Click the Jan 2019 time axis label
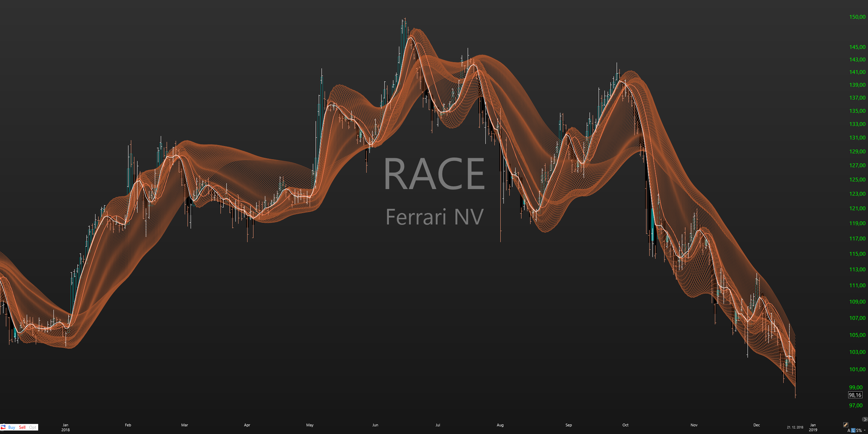868x434 pixels. click(813, 427)
